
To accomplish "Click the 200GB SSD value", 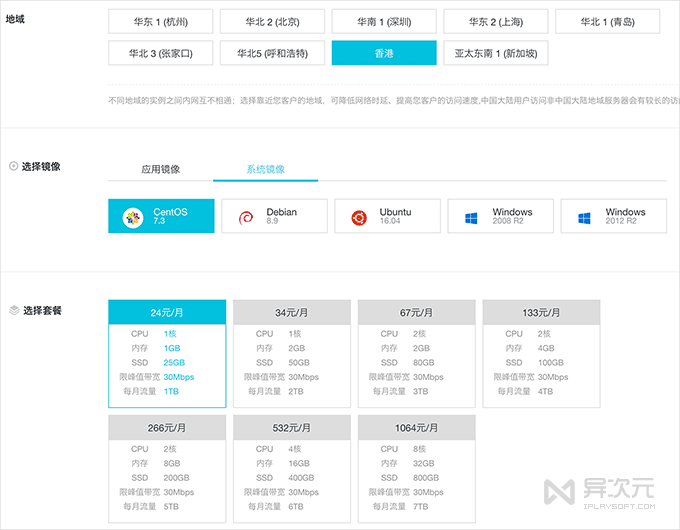I will coord(177,478).
